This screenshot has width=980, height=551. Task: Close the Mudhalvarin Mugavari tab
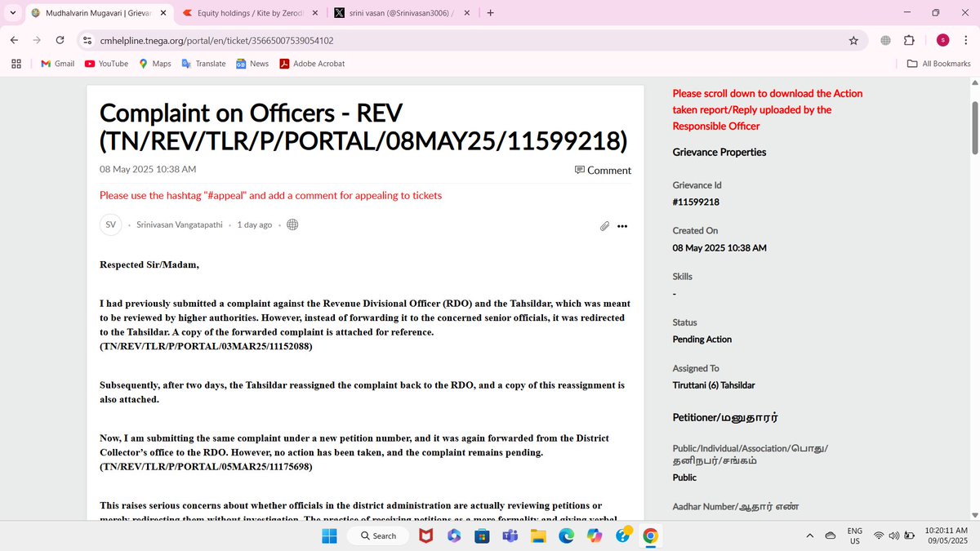[162, 13]
